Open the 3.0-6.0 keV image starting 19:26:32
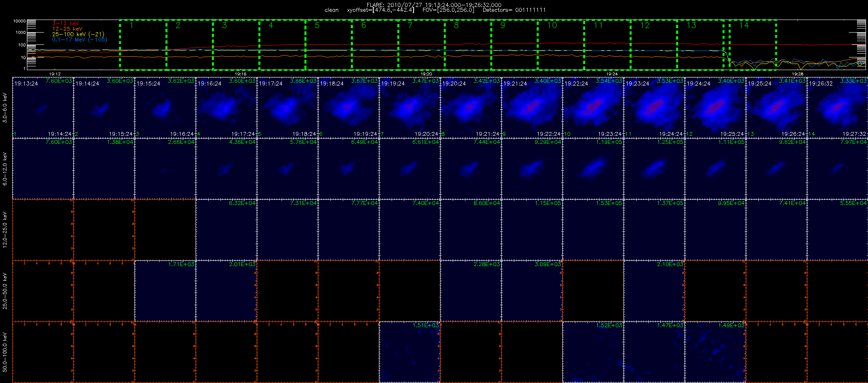The image size is (868, 383). tap(837, 108)
